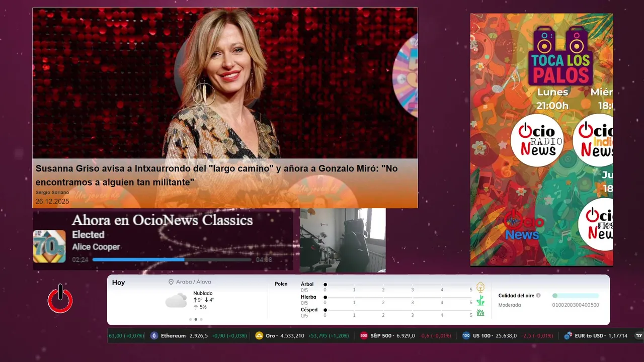Click the news article photo
The image size is (644, 362).
click(225, 83)
